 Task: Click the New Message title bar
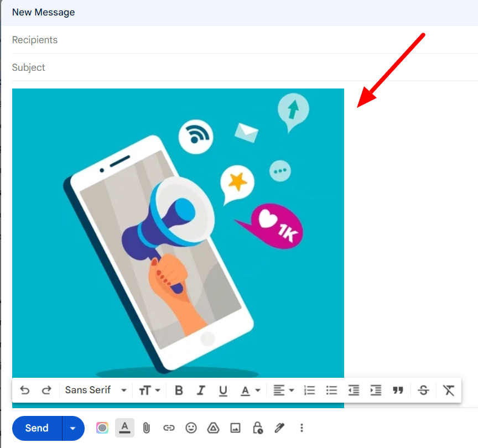pos(240,13)
